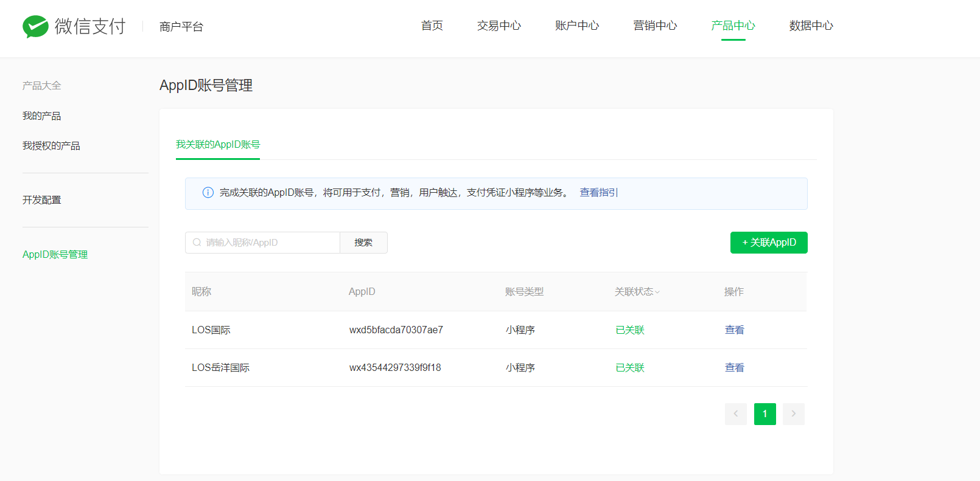Open 数据中心 in top navigation
The height and width of the screenshot is (481, 980).
pos(811,26)
